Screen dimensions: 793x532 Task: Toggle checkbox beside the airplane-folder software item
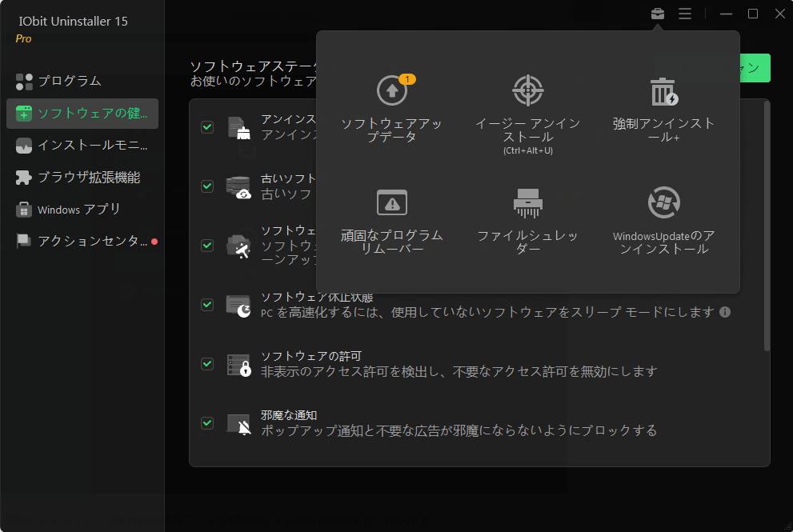click(207, 246)
